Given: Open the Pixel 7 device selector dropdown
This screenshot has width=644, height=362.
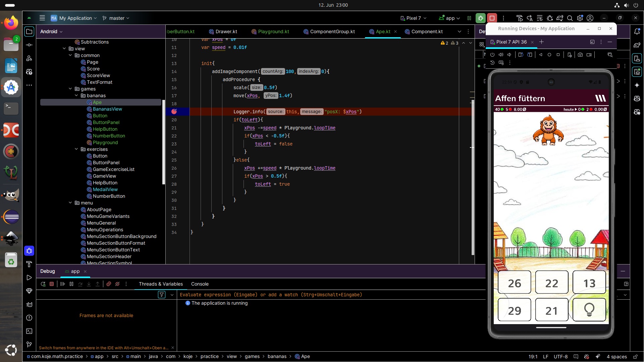Looking at the screenshot, I should click(x=413, y=18).
